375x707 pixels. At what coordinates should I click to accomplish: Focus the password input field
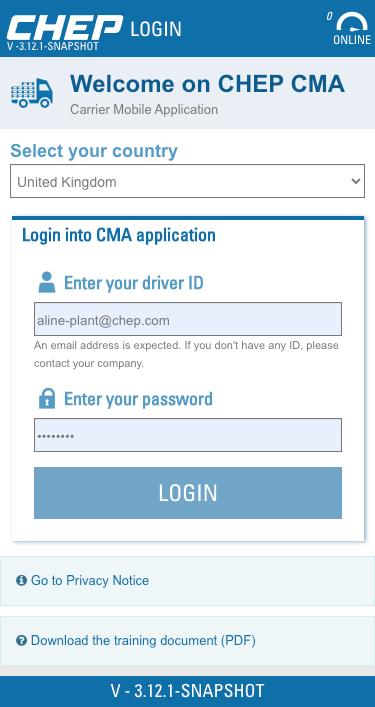(x=188, y=435)
